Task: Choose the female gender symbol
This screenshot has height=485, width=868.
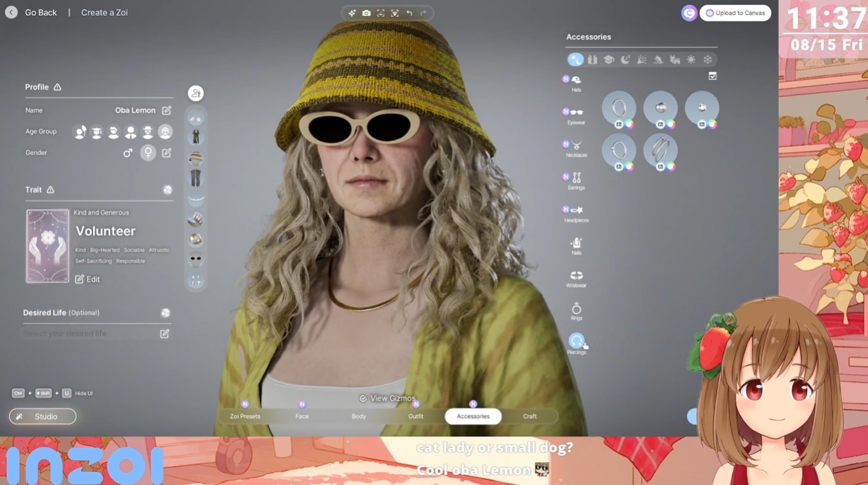Action: click(x=148, y=153)
